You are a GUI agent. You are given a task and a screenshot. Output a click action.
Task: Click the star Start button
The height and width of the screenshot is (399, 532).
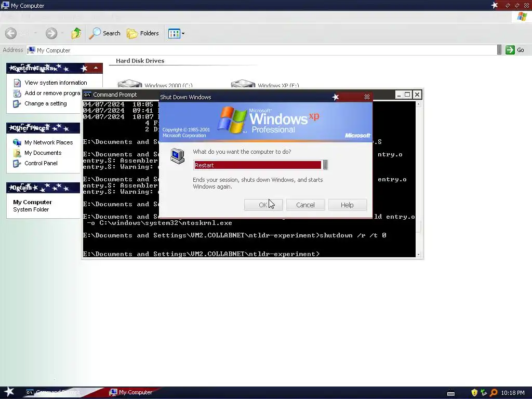9,392
